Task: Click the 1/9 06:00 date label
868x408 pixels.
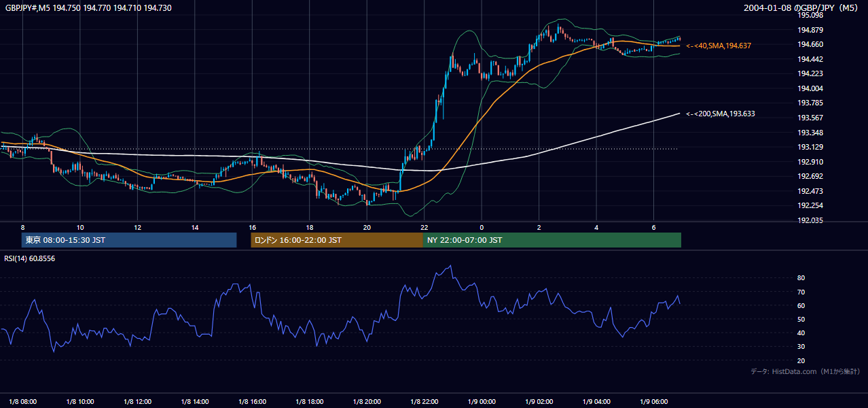Action: 653,401
